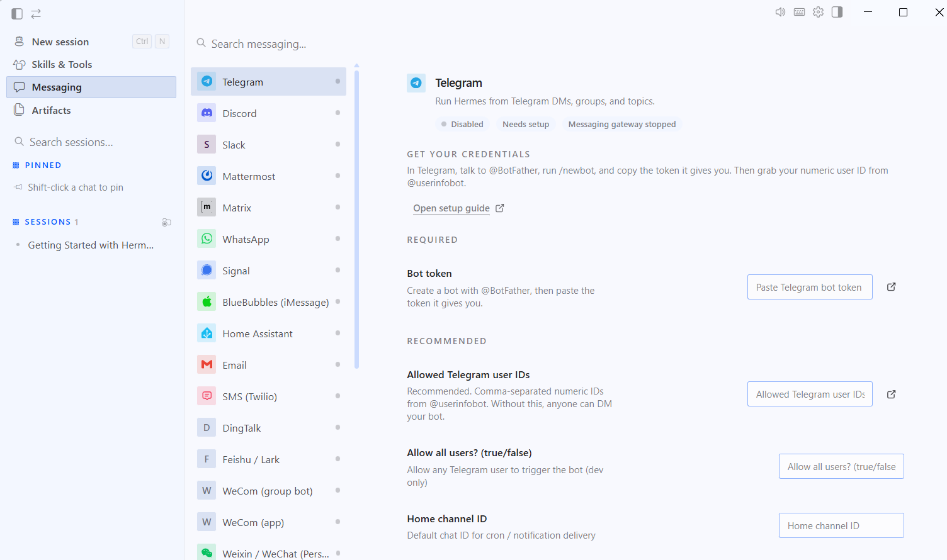The width and height of the screenshot is (947, 560).
Task: Open external link icon beside Allowed user IDs field
Action: (x=891, y=395)
